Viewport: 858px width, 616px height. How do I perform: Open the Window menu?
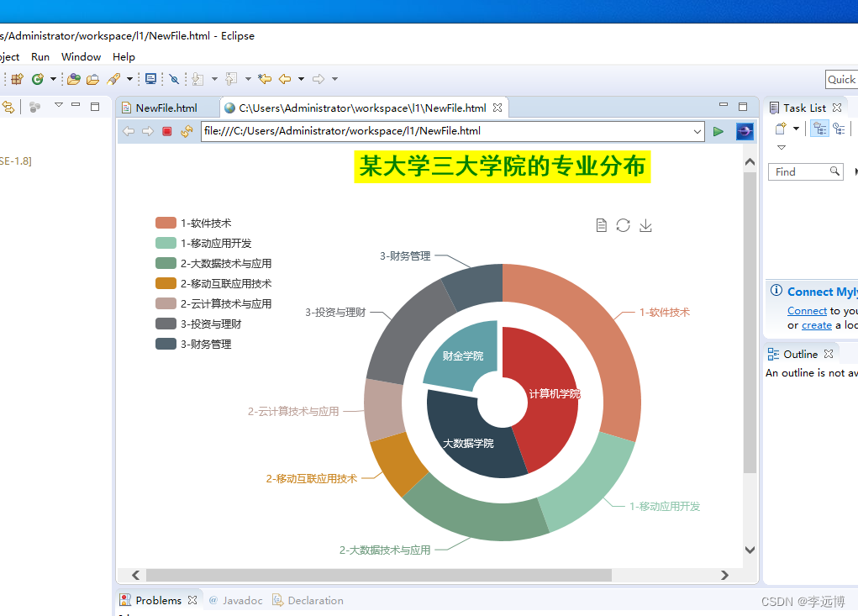pos(81,56)
